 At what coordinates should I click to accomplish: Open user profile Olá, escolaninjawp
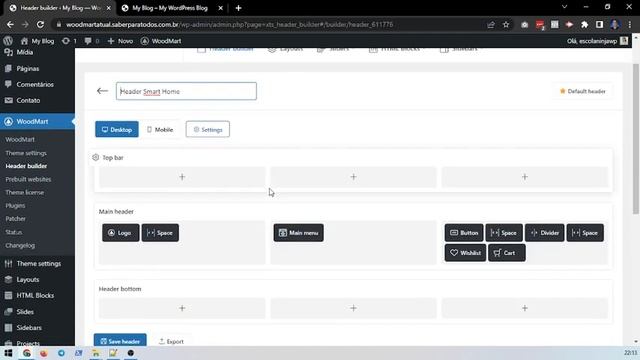[597, 41]
